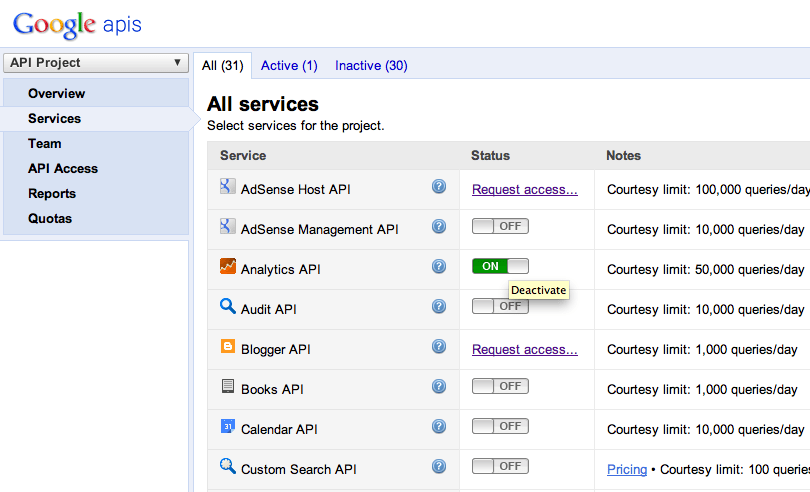Click the Books API icon
810x492 pixels.
228,387
